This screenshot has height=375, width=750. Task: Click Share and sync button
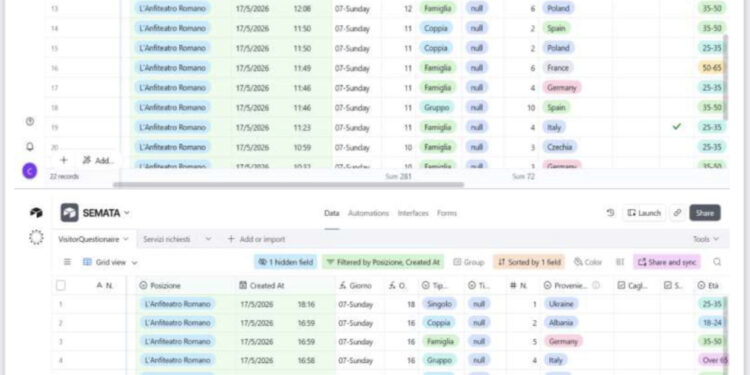coord(667,262)
